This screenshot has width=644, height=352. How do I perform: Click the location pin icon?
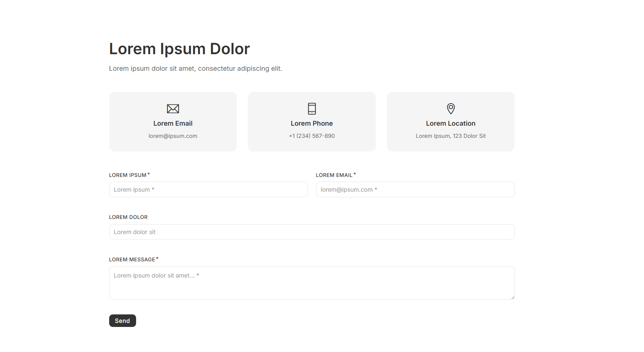450,109
